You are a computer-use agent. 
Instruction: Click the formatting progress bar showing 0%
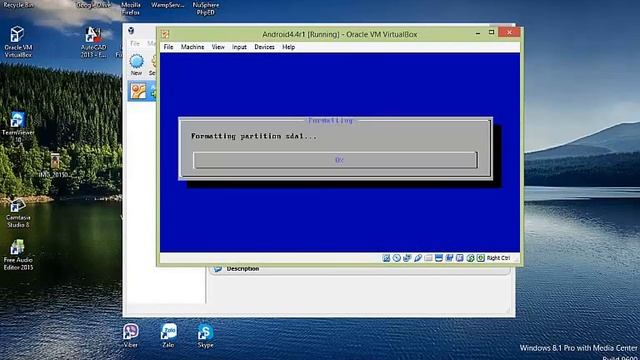(x=336, y=160)
